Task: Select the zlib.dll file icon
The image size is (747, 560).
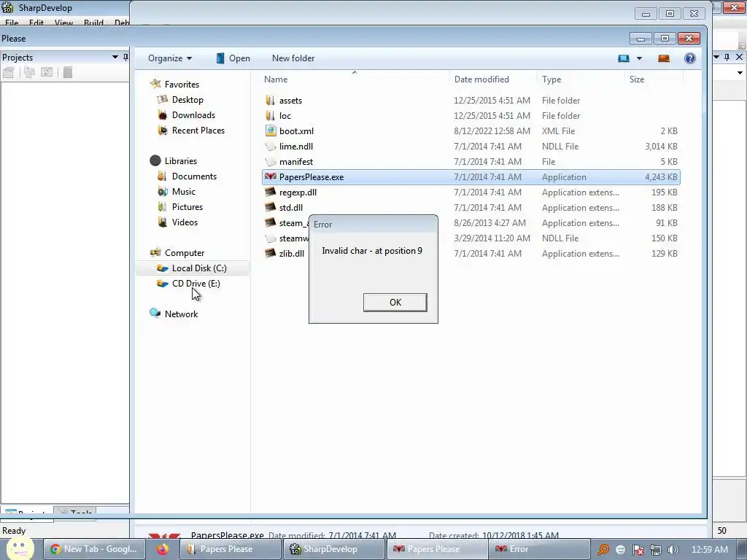Action: (x=271, y=253)
